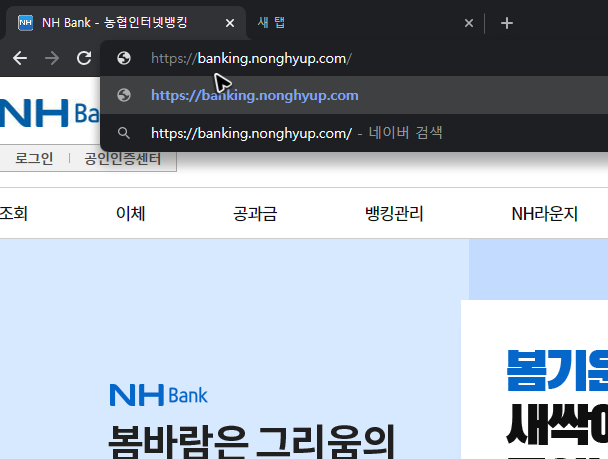Reload the page with the refresh icon
This screenshot has height=459, width=608.
(x=84, y=58)
